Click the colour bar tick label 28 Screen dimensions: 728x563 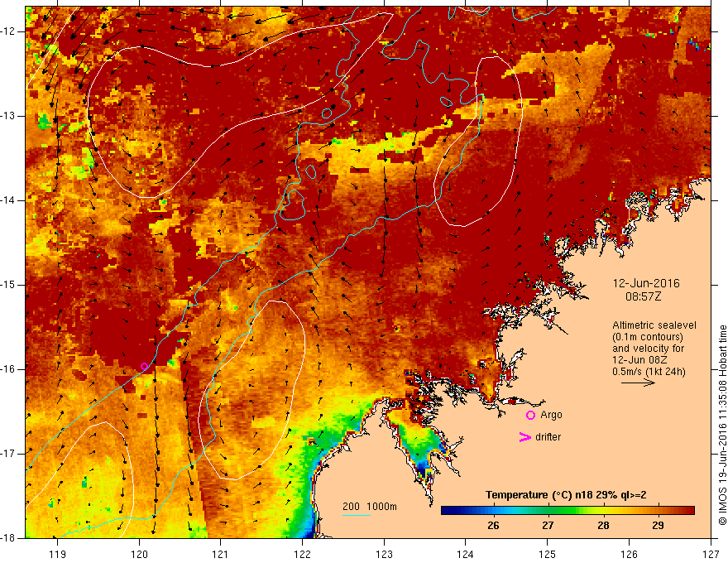coord(602,526)
